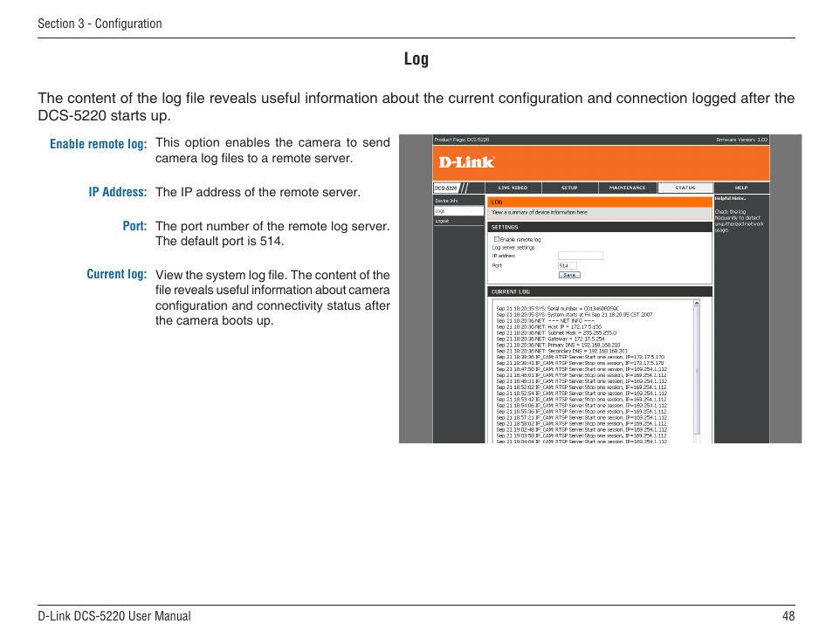
Task: Click the SETTINGS section header
Action: point(600,227)
